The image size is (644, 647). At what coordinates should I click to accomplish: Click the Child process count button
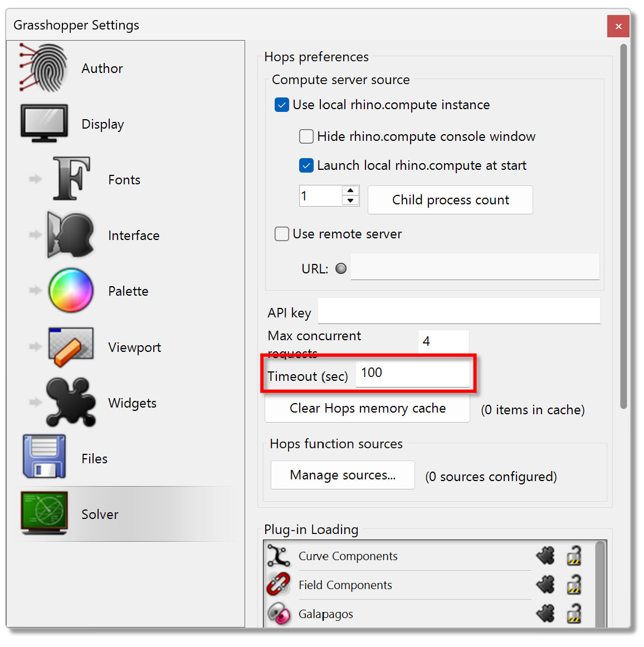(450, 200)
